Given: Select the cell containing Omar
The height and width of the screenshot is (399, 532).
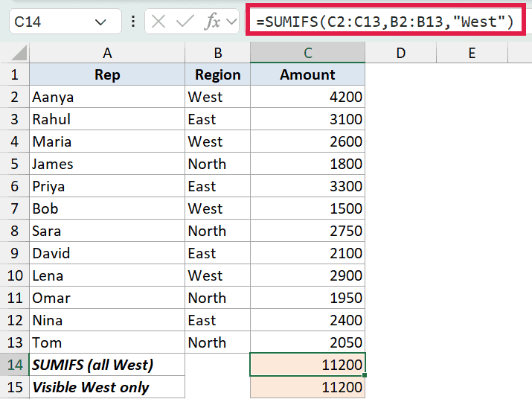Looking at the screenshot, I should (x=107, y=298).
